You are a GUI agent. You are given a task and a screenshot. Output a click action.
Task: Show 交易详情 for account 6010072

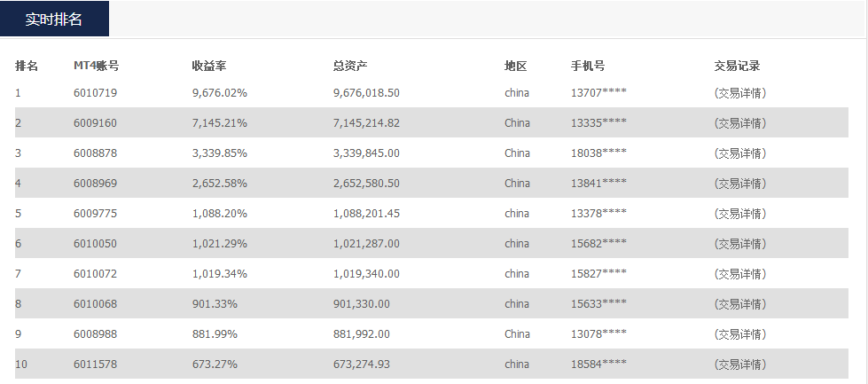click(x=739, y=274)
